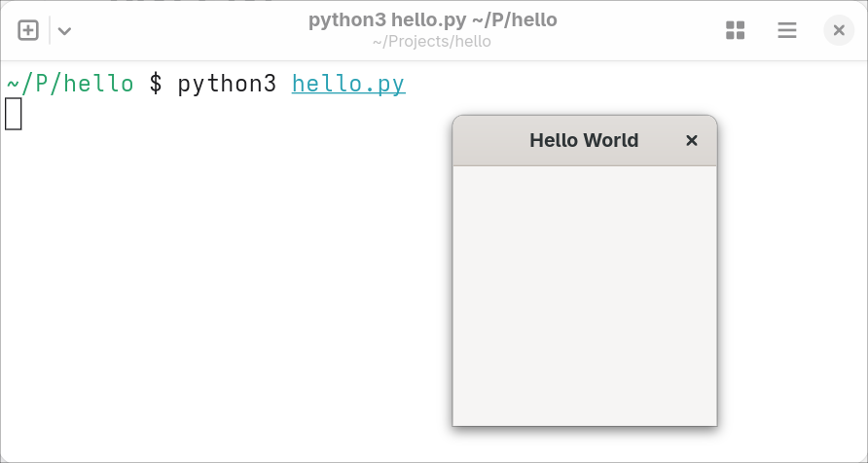The image size is (868, 463).
Task: Close the Hello World window
Action: (x=692, y=141)
